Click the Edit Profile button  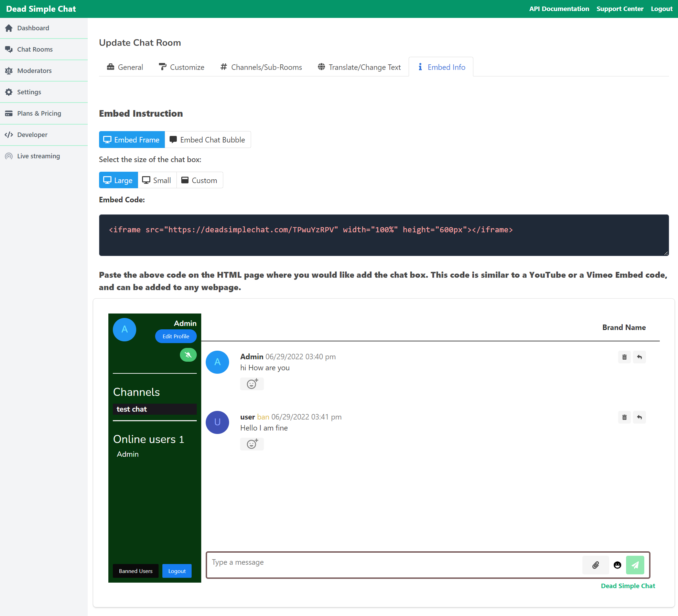coord(176,336)
